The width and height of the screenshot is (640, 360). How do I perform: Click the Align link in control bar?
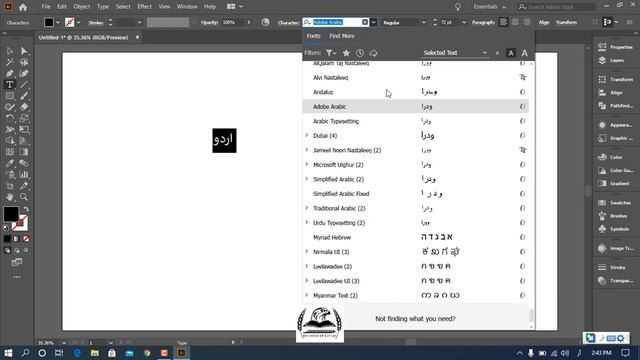coord(544,22)
